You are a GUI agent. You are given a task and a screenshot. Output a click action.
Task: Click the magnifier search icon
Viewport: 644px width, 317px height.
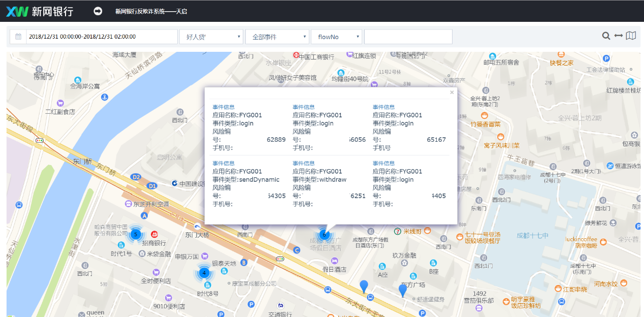(x=606, y=36)
